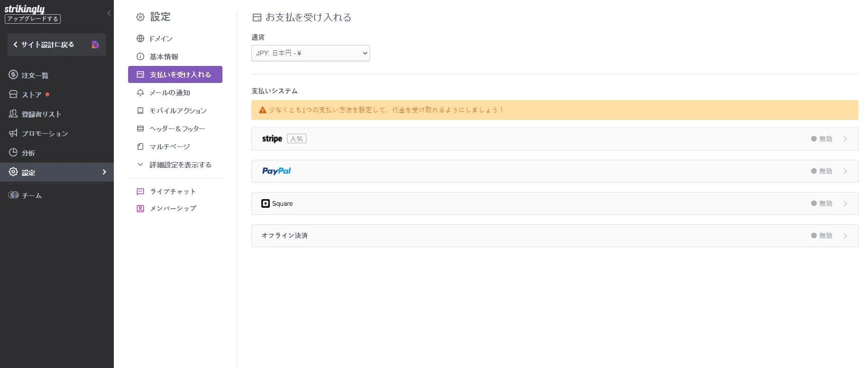Open PayPal payment setup row
Viewport: 868px width, 368px height.
555,171
